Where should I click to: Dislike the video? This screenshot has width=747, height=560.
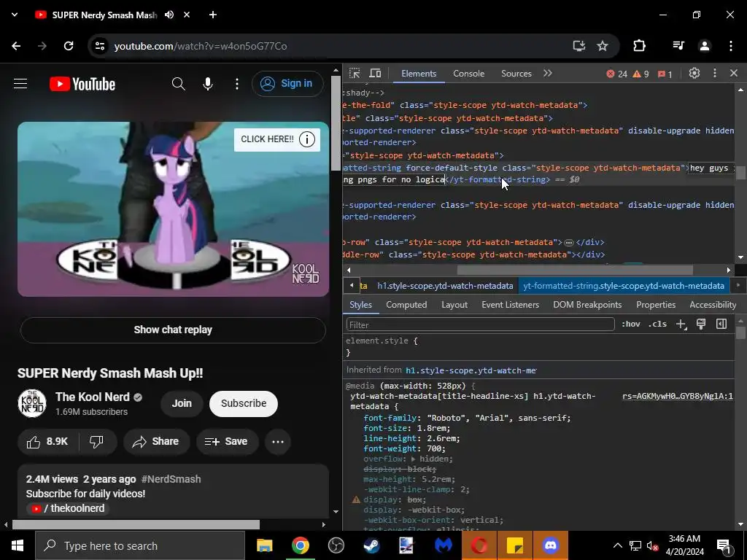(x=97, y=441)
